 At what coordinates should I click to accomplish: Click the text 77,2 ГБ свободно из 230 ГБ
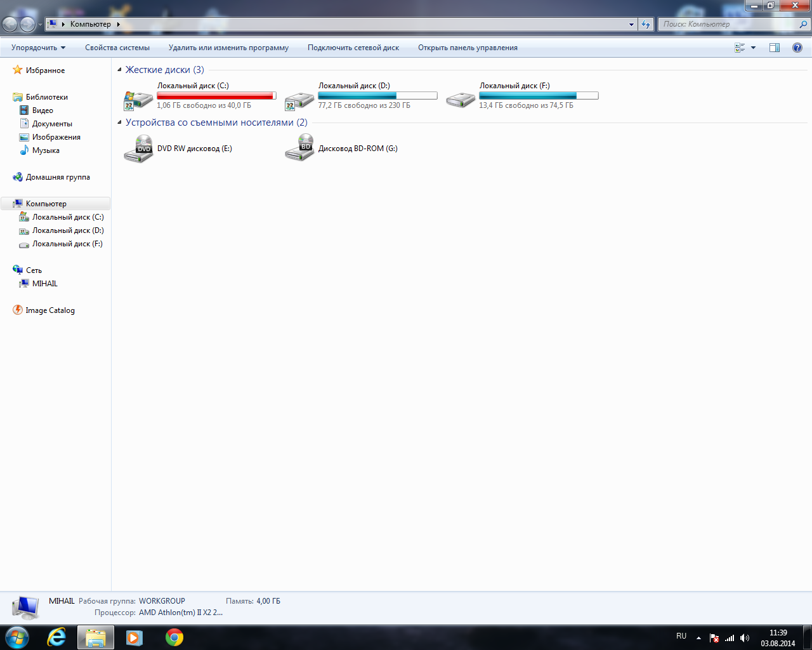[x=364, y=105]
